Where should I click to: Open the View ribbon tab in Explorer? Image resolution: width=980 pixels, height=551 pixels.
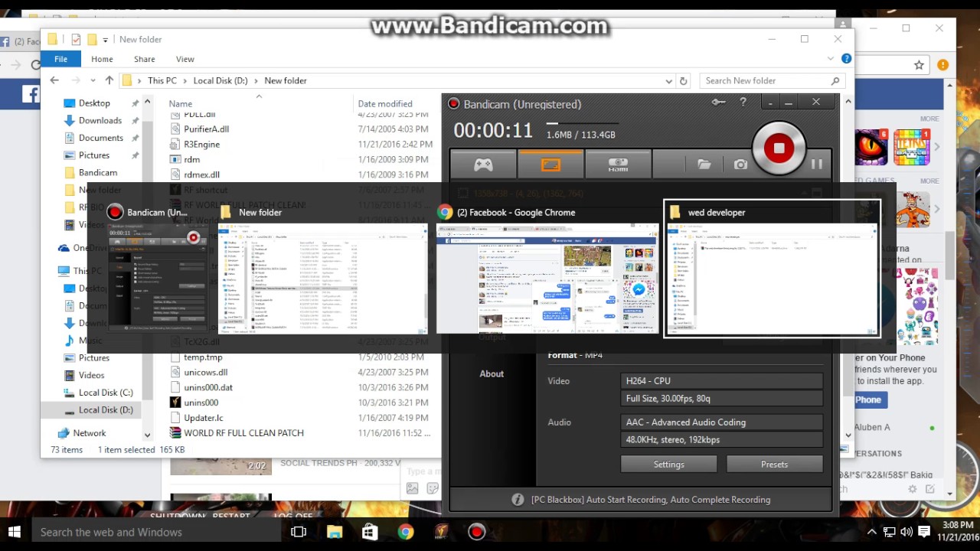coord(185,59)
